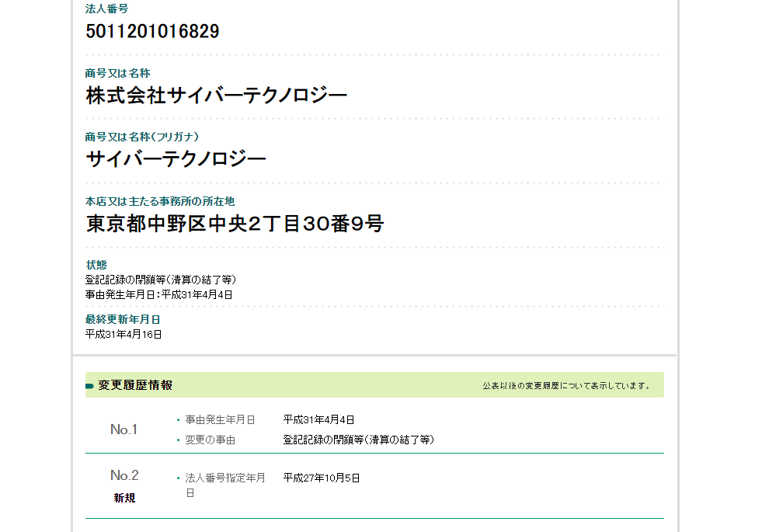
Task: Click the 商号又は名称(フリガナ) label
Action: 142,137
